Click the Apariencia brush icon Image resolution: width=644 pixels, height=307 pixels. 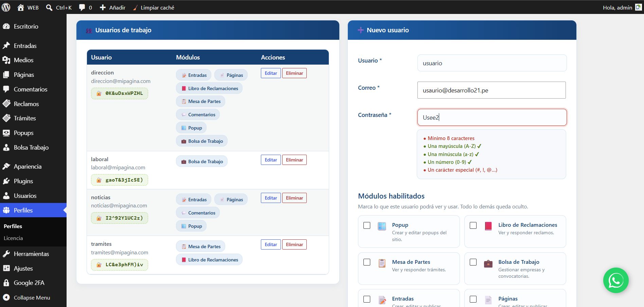pyautogui.click(x=6, y=167)
